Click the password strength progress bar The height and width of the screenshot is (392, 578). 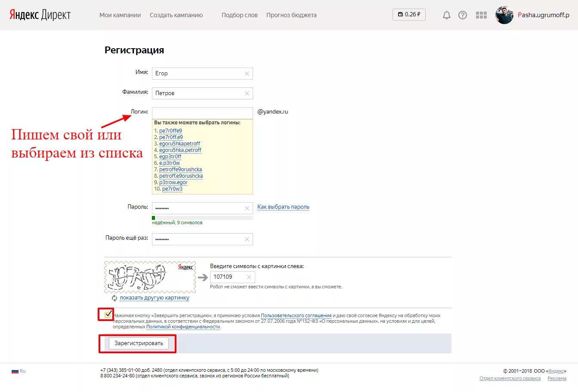click(x=202, y=218)
